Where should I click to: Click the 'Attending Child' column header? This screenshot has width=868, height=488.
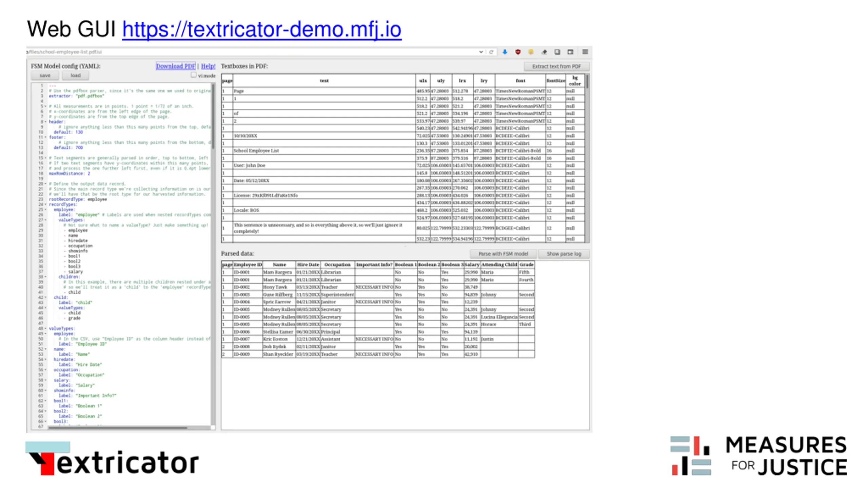[499, 265]
